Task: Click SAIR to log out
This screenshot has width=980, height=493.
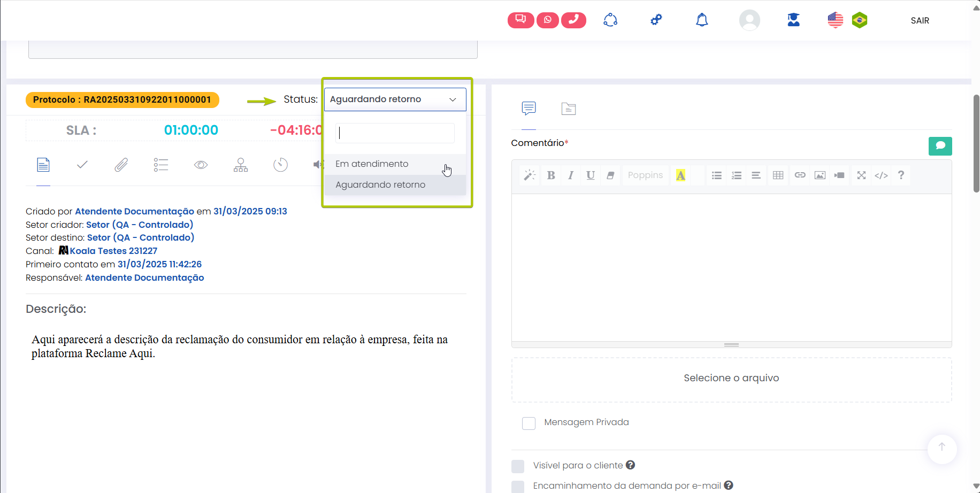Action: pyautogui.click(x=920, y=20)
